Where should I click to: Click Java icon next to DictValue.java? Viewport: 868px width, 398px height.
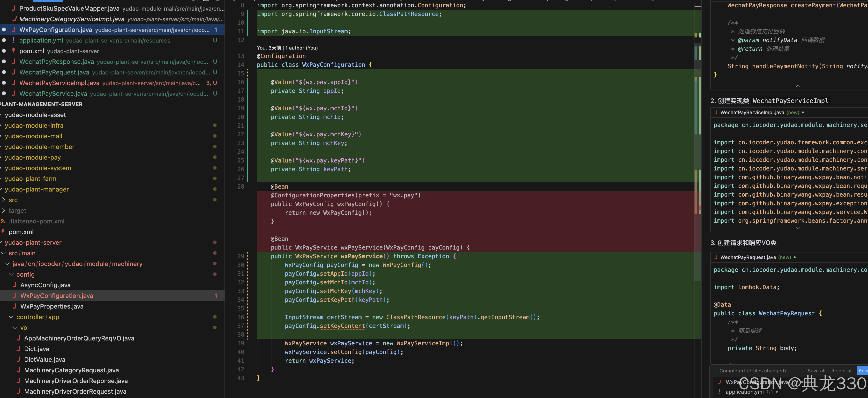[x=19, y=359]
